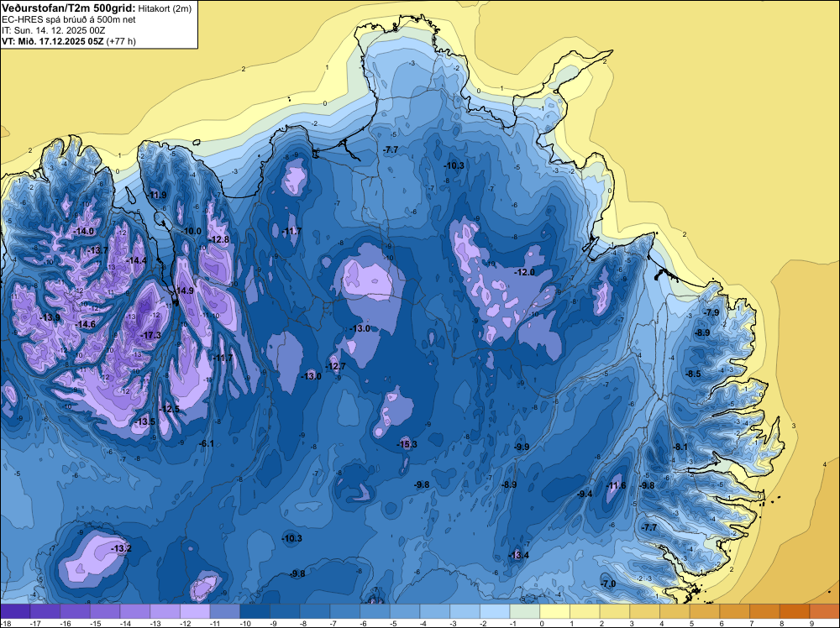
Task: Click the -14.4 temperature value
Action: [x=136, y=261]
